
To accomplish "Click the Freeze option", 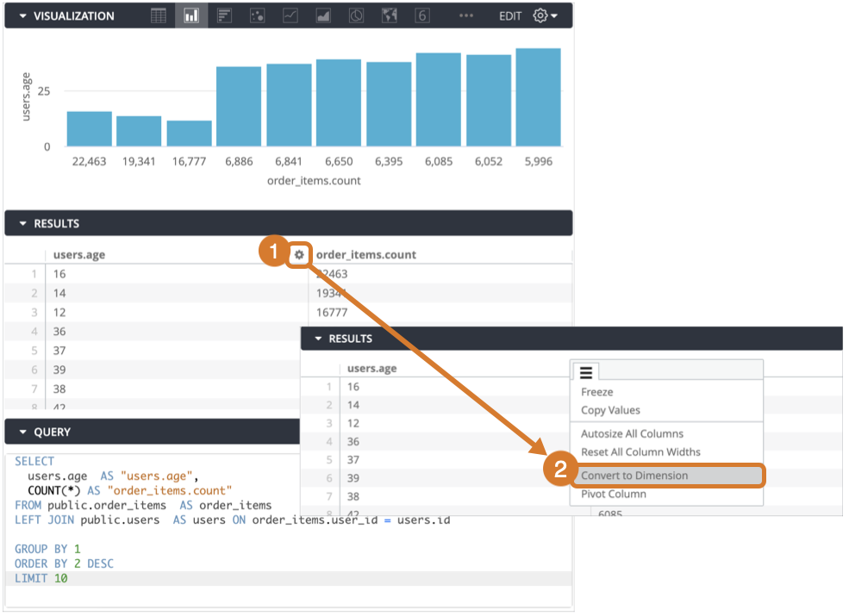I will [597, 392].
